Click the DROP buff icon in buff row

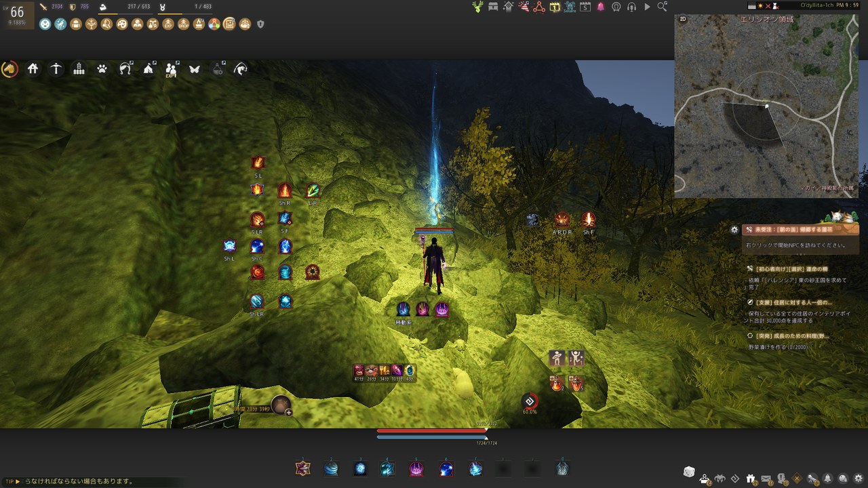[183, 24]
